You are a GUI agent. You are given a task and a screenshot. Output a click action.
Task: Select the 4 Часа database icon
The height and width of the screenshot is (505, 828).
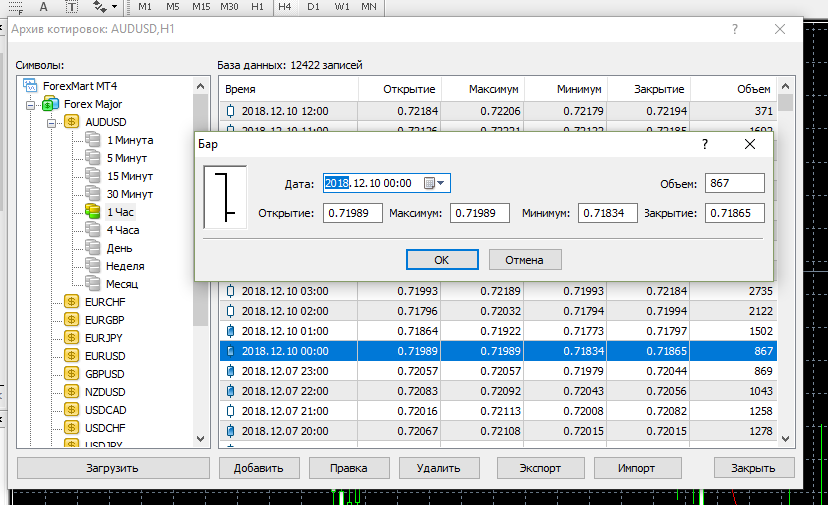pyautogui.click(x=93, y=230)
